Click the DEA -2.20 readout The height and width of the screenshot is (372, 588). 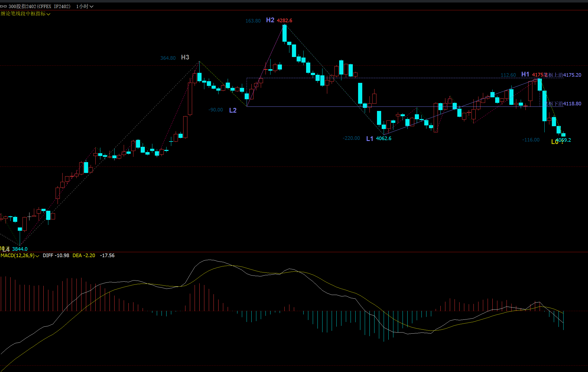point(84,256)
